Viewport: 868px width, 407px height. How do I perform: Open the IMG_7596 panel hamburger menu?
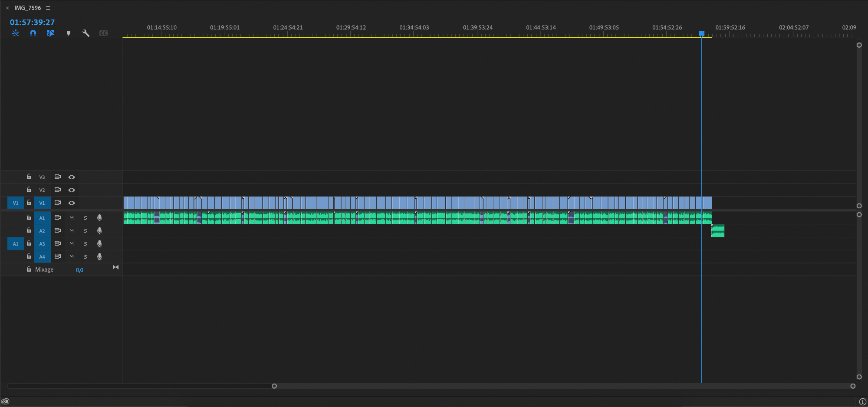(x=48, y=8)
